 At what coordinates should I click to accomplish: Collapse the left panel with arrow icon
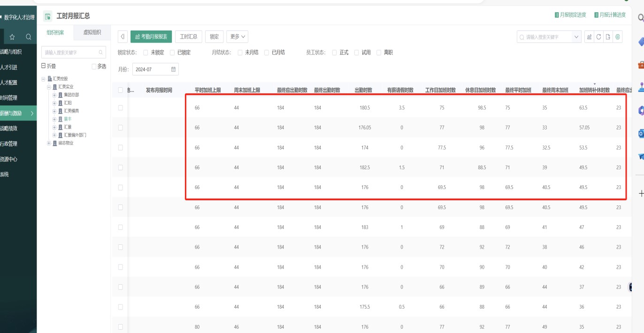tap(122, 37)
